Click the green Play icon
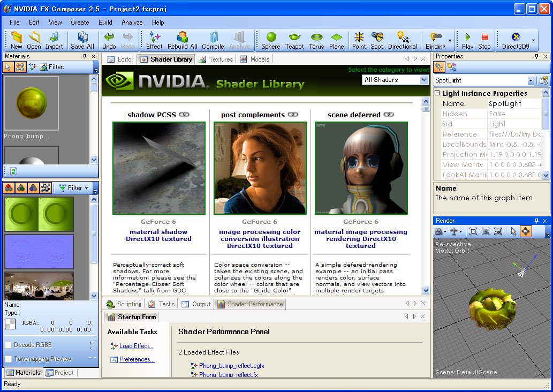The width and height of the screenshot is (553, 392). click(467, 37)
